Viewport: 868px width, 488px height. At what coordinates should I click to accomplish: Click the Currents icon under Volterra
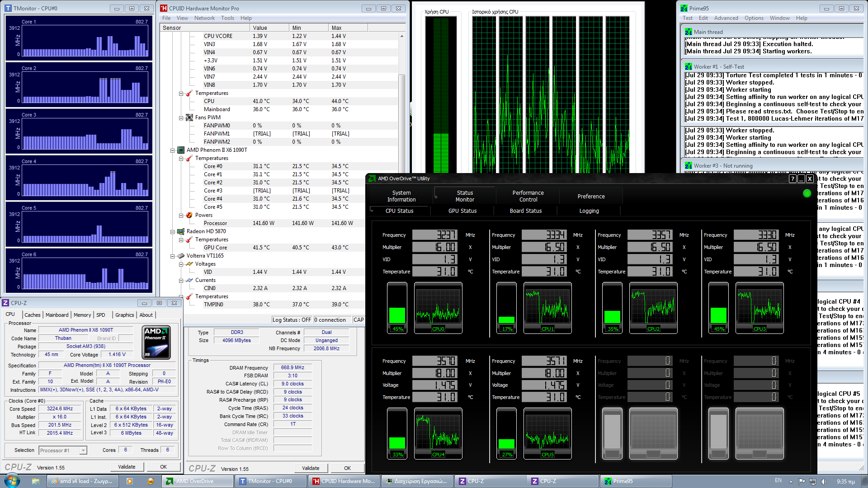pyautogui.click(x=189, y=280)
